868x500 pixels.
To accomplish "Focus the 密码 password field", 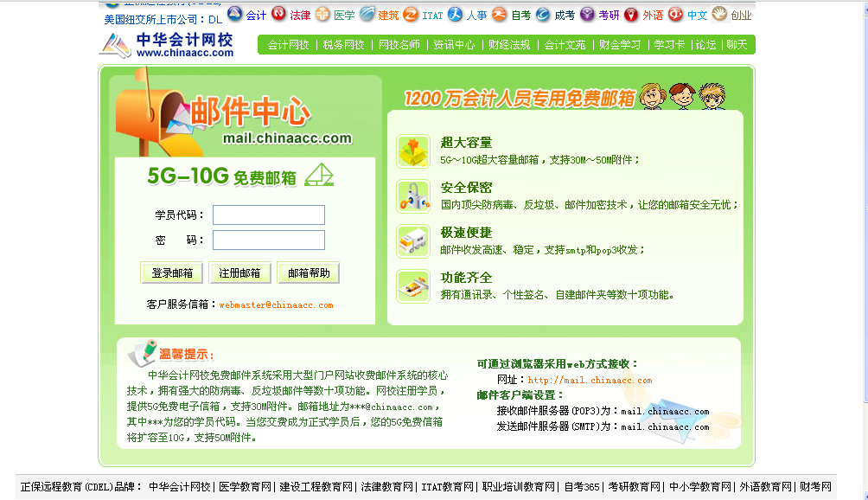I will [x=269, y=240].
